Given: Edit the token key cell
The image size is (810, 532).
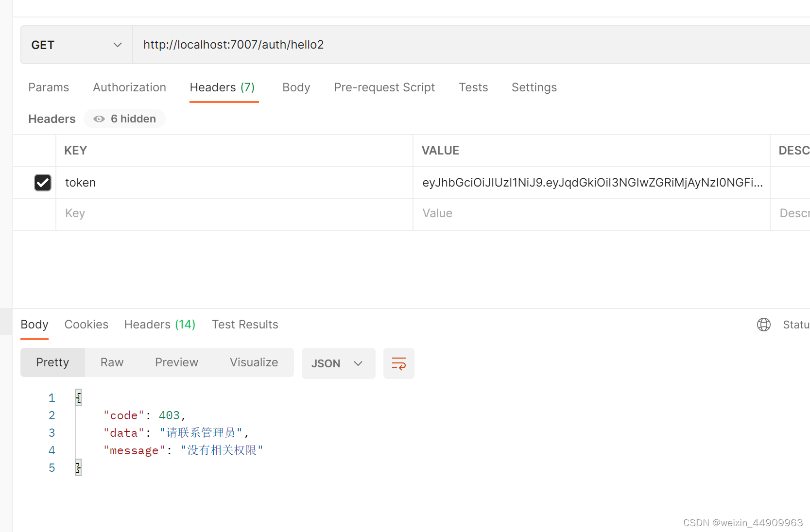Looking at the screenshot, I should coord(234,183).
